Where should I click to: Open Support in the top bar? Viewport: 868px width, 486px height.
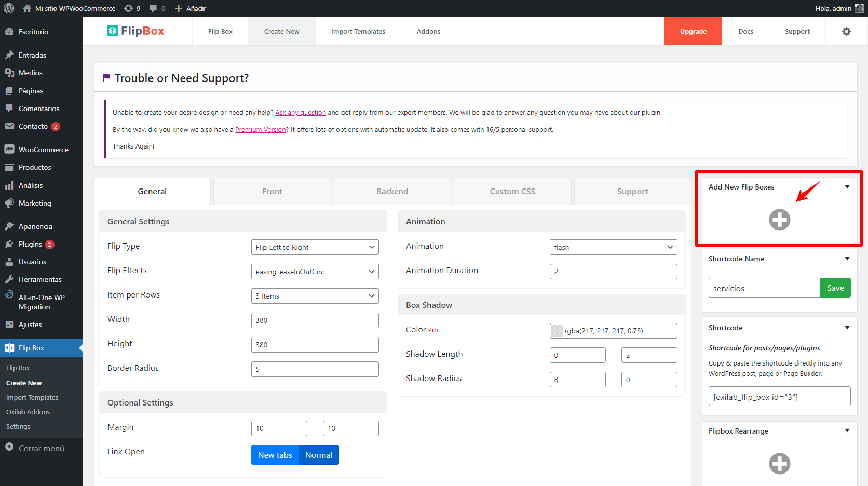point(797,31)
